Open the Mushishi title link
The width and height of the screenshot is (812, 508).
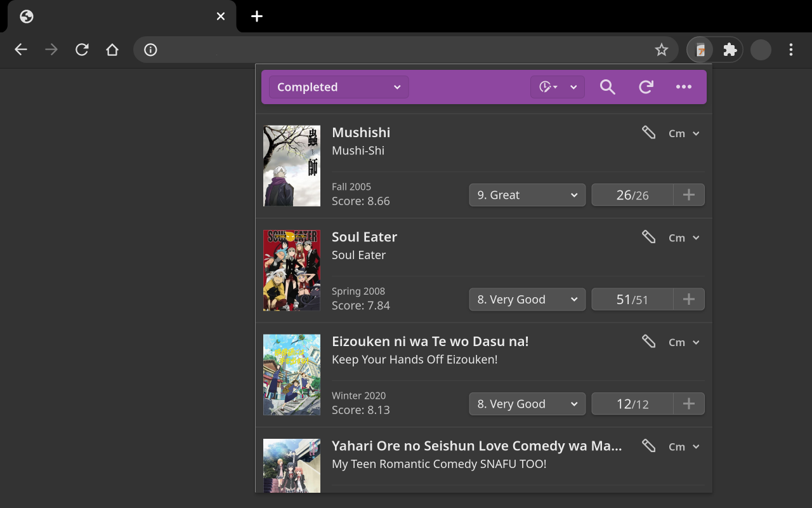click(x=361, y=133)
